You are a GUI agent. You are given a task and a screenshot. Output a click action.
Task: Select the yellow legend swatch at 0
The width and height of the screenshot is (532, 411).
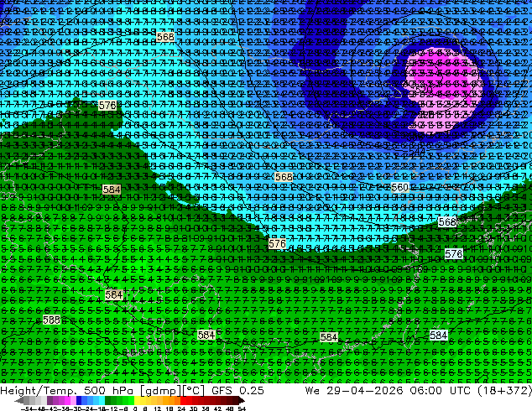coord(137,400)
